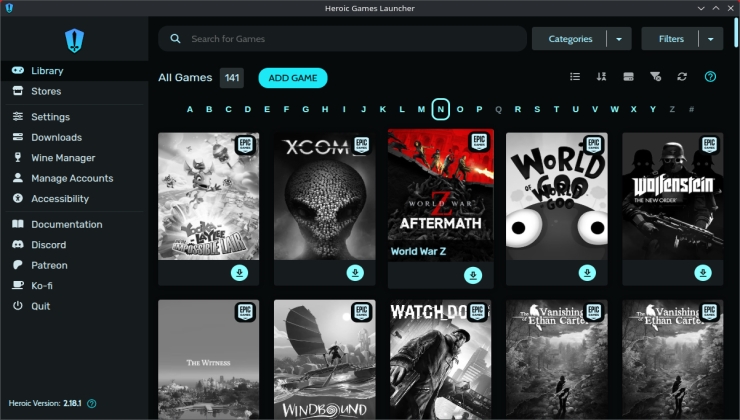Install World of Goo via download icon
Screen dimensions: 740x420
coord(587,273)
